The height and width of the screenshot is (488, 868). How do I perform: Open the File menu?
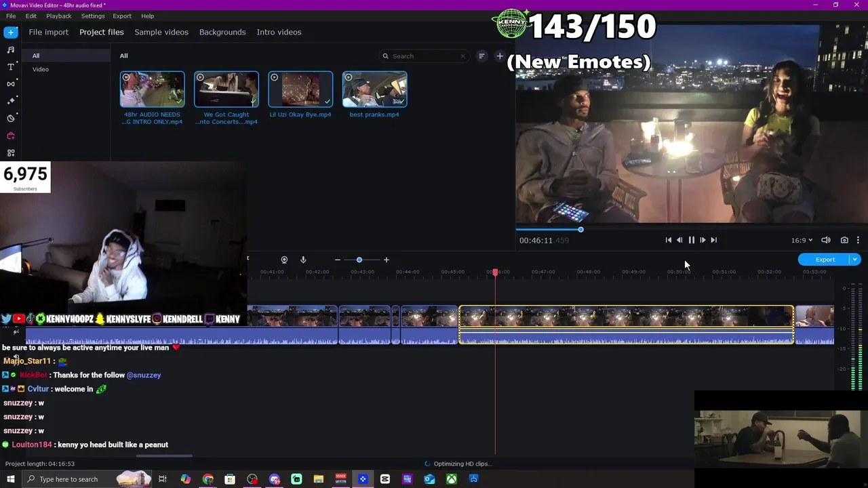[x=11, y=16]
